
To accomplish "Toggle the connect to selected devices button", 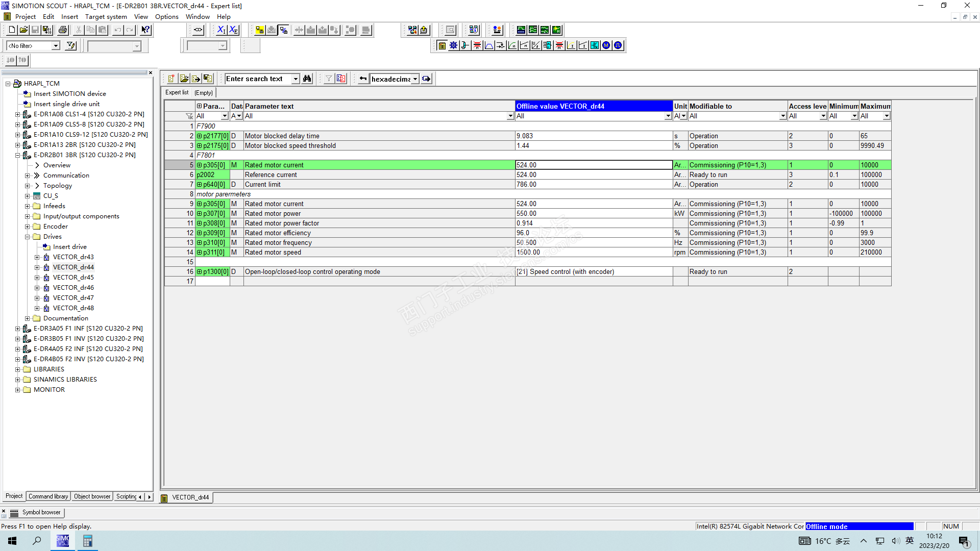I will [x=260, y=30].
